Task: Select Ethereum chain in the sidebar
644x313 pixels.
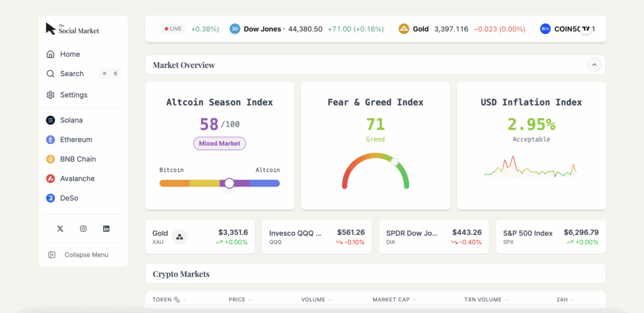Action: pyautogui.click(x=75, y=140)
